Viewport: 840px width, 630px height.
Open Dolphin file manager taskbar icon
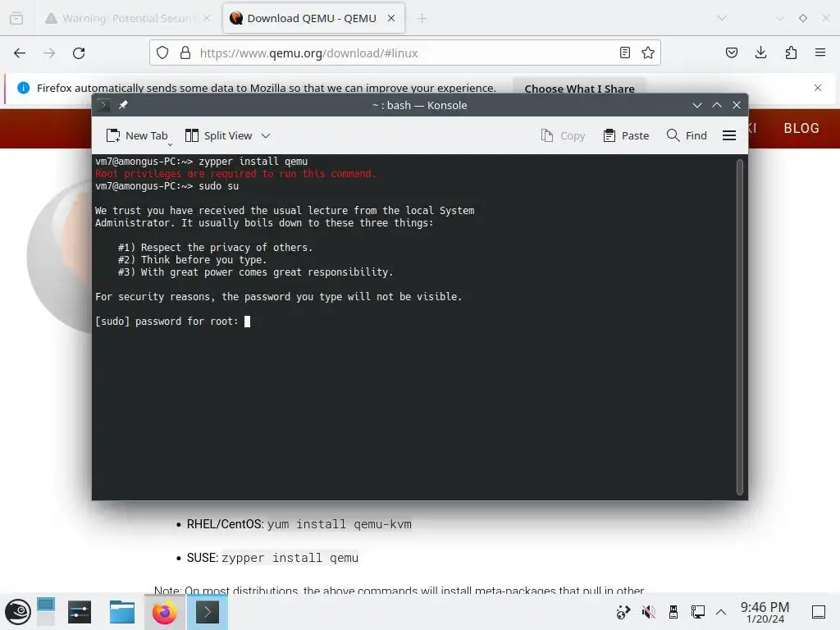pos(122,612)
